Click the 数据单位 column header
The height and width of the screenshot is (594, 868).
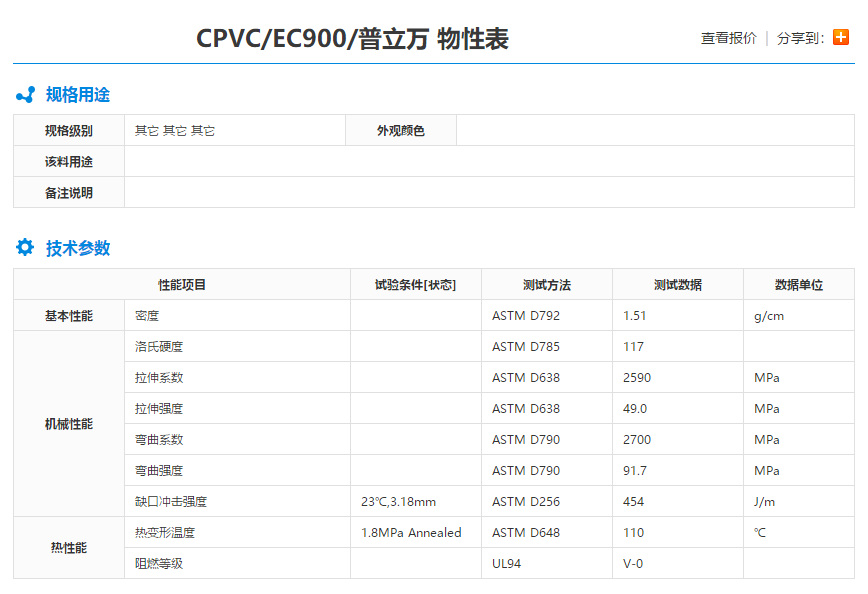click(x=798, y=284)
